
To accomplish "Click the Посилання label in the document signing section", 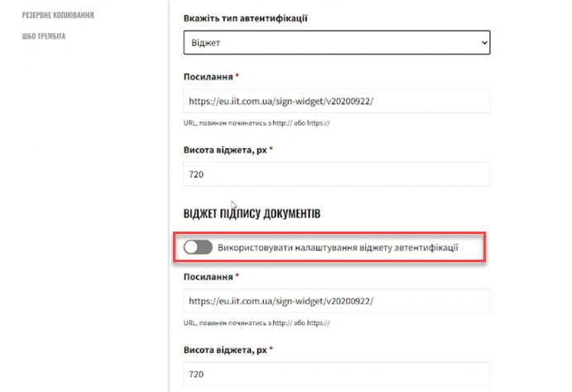I will coord(207,275).
